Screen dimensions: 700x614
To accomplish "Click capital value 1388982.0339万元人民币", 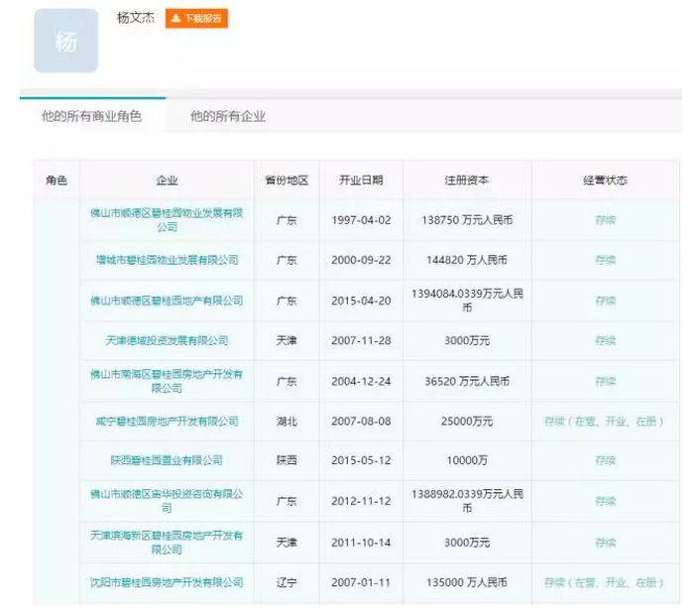I will click(x=467, y=501).
